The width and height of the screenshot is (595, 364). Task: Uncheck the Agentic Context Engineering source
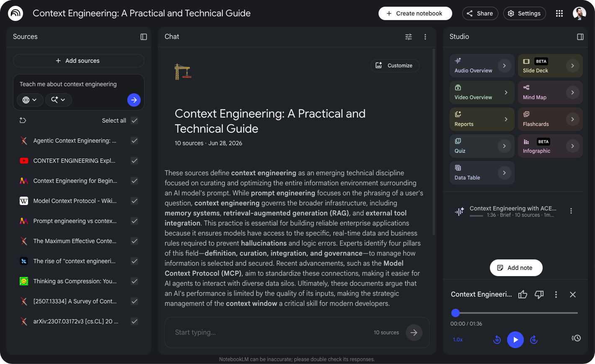[x=134, y=141]
